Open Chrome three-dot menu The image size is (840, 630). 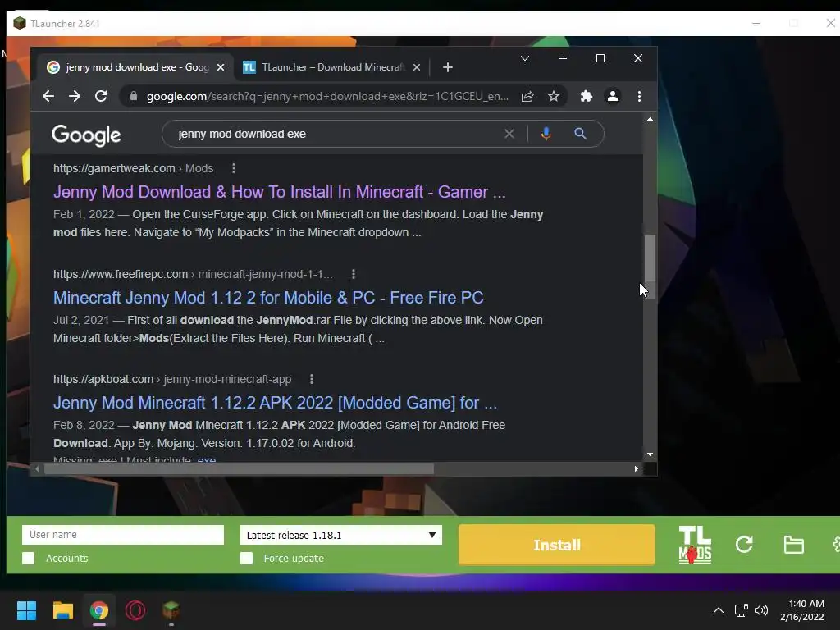pyautogui.click(x=639, y=97)
